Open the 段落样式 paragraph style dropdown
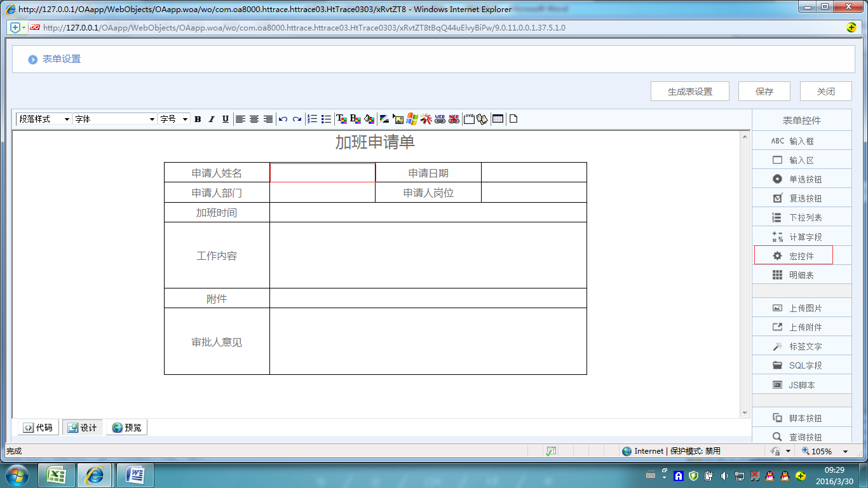 click(x=44, y=119)
